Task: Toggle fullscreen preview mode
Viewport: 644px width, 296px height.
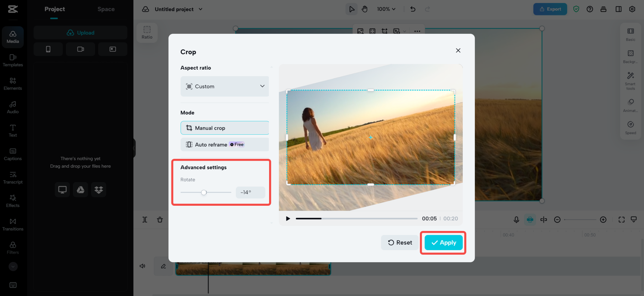Action: point(621,219)
